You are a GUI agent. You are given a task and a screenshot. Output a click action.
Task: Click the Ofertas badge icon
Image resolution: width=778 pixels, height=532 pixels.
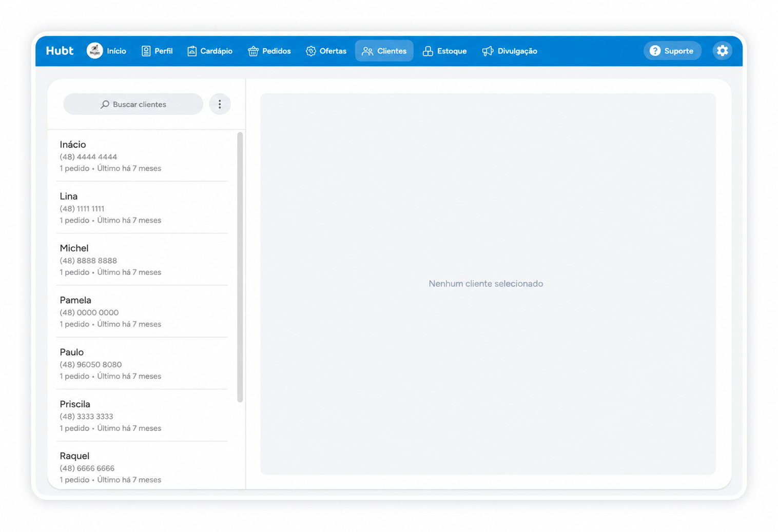(310, 51)
